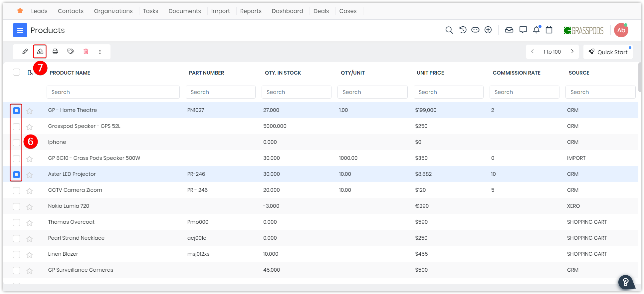Open the Deals module
The image size is (644, 294).
pyautogui.click(x=321, y=11)
